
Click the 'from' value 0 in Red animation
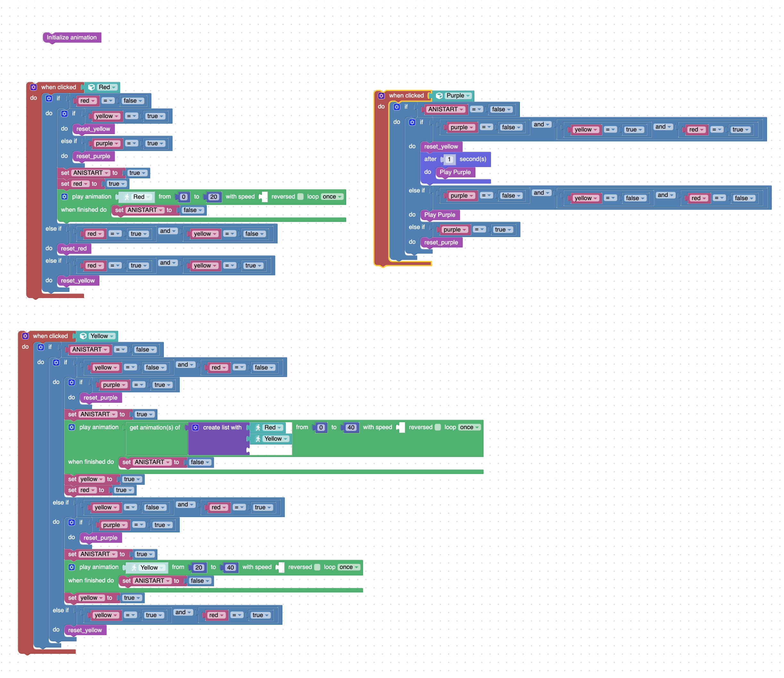click(184, 197)
